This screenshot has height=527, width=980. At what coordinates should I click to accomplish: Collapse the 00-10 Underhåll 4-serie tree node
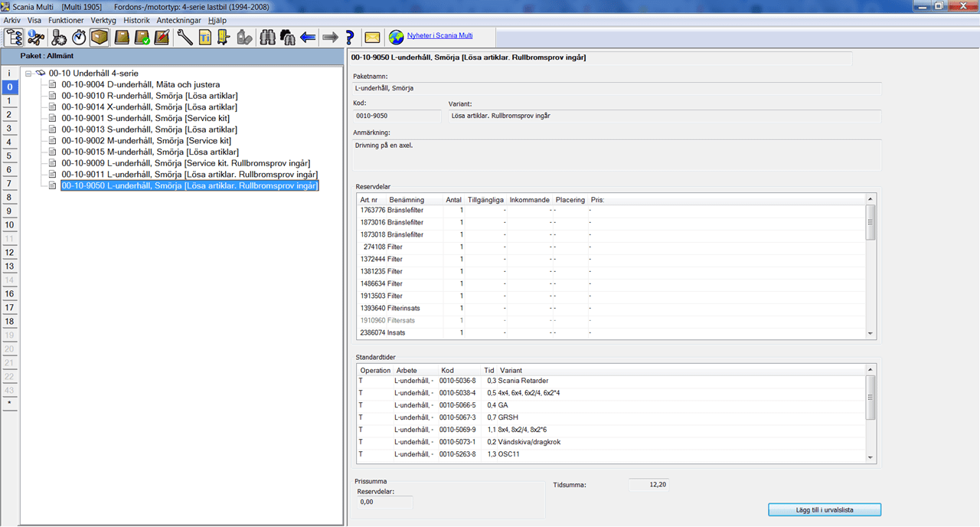click(x=28, y=74)
